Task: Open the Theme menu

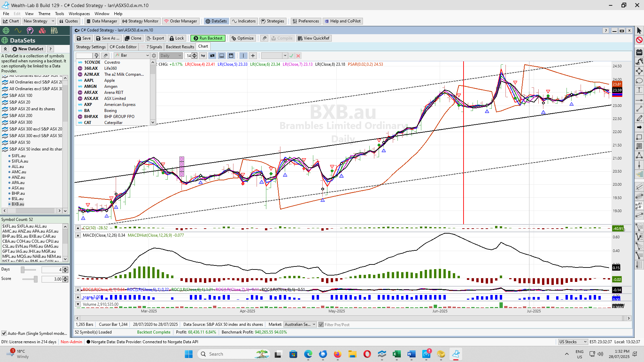Action: [x=44, y=14]
